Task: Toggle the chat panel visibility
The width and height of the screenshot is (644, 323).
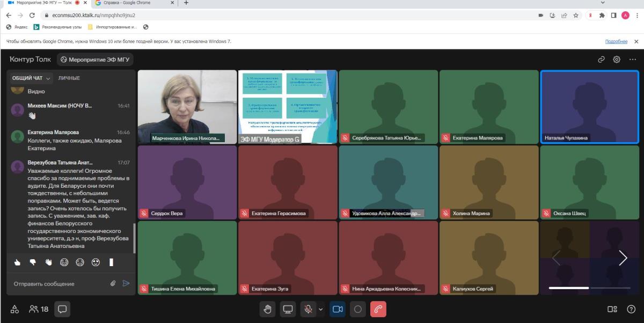Action: (x=62, y=309)
